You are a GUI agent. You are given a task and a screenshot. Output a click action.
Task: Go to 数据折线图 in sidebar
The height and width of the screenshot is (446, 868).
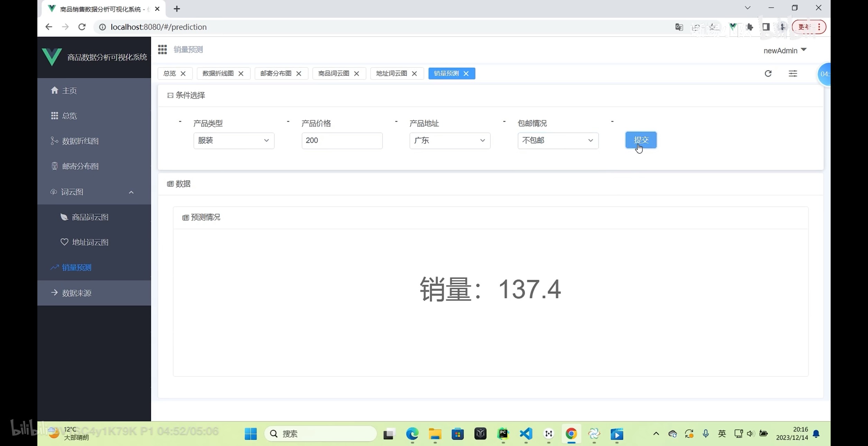coord(80,141)
